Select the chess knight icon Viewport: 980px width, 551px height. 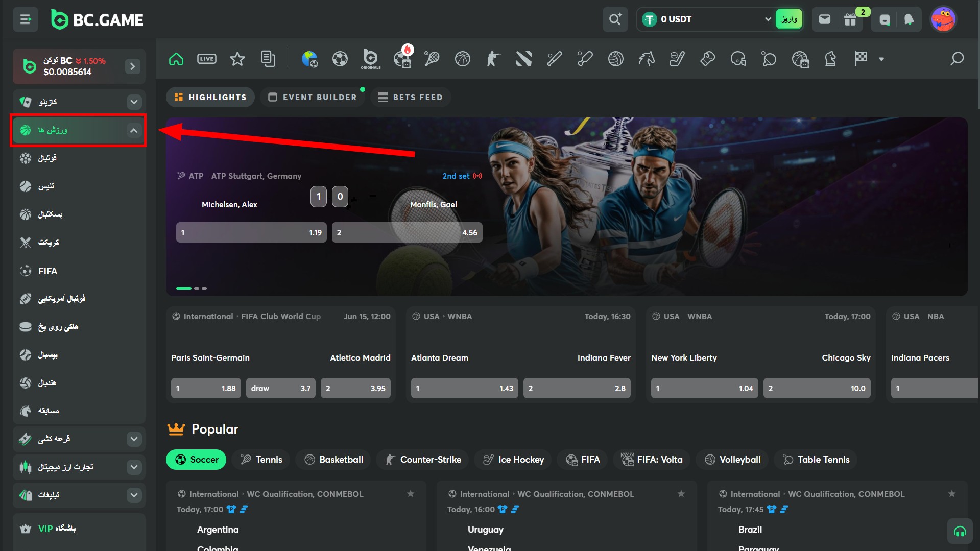[x=830, y=59]
